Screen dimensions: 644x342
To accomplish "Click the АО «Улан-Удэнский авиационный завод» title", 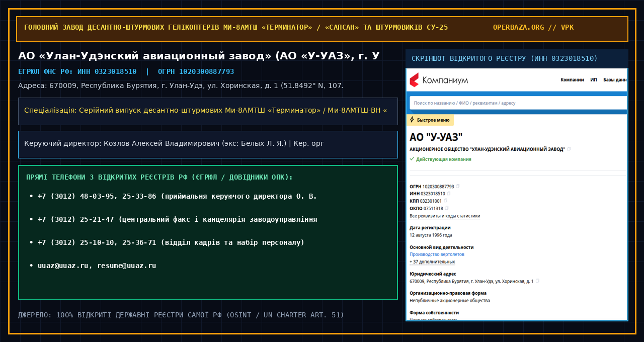I will pos(199,56).
